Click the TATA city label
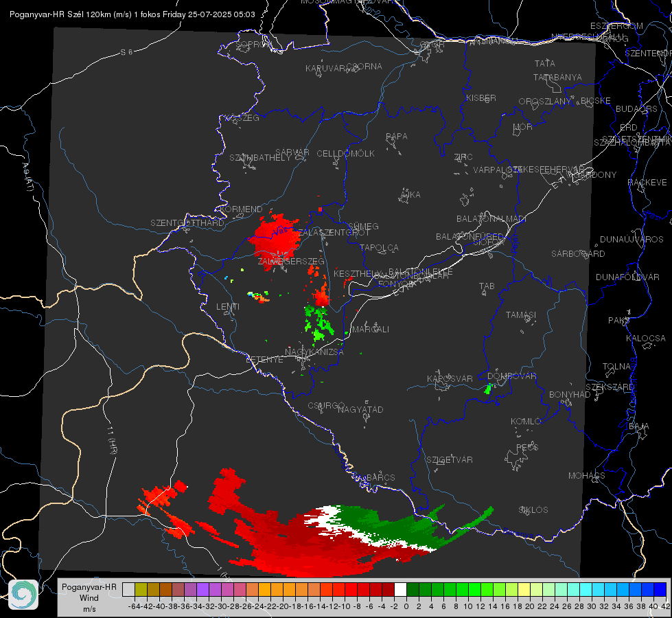This screenshot has height=618, width=672. (545, 63)
